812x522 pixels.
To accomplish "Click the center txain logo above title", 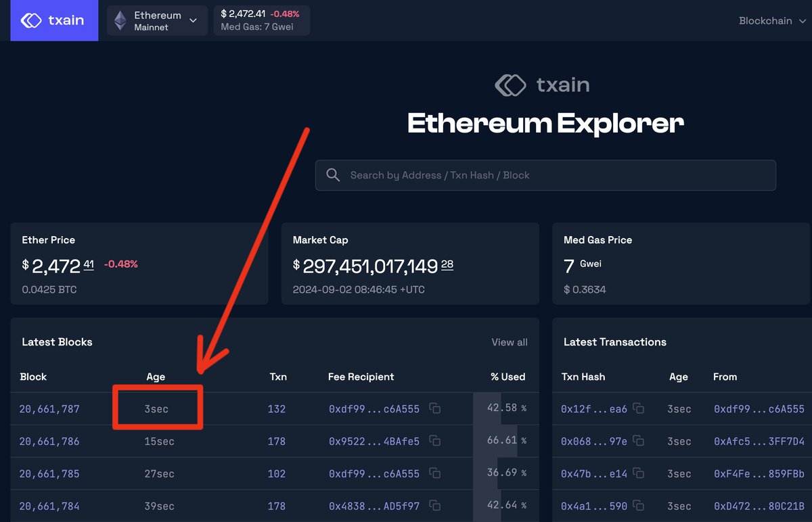I will coord(542,85).
